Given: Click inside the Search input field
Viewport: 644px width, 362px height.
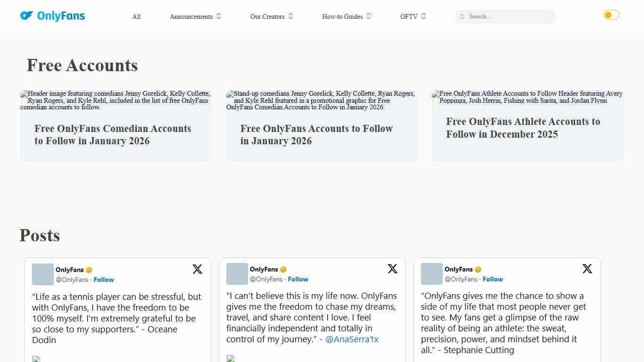Looking at the screenshot, I should coord(509,16).
